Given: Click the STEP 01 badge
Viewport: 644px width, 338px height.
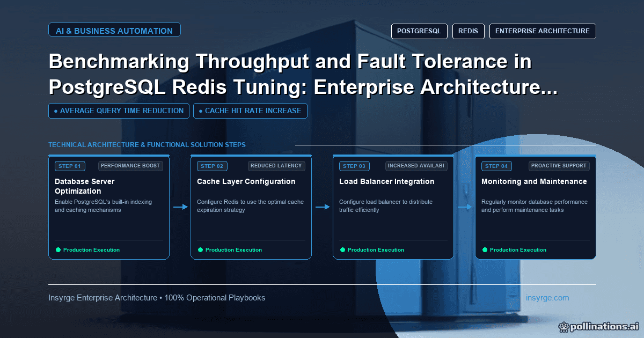Looking at the screenshot, I should tap(70, 166).
